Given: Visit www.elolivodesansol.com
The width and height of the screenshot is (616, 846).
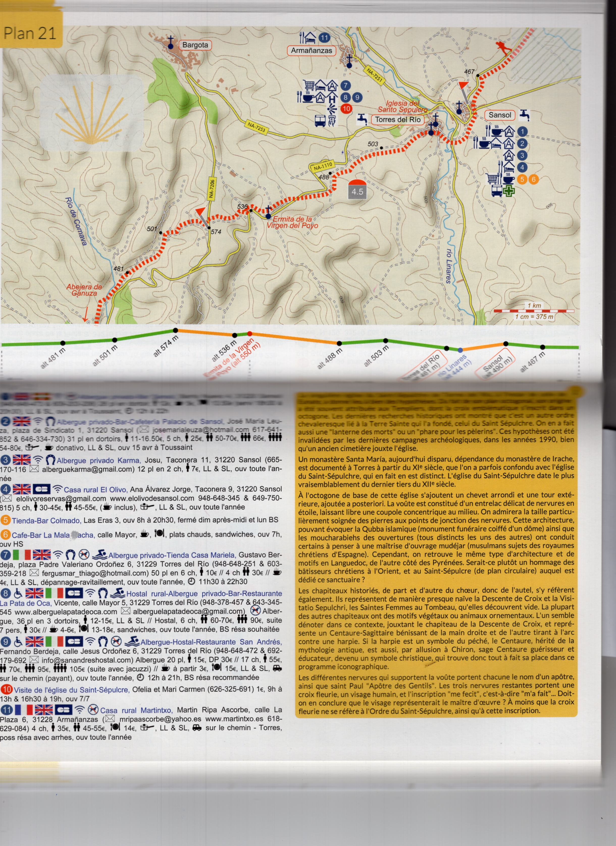Looking at the screenshot, I should (152, 498).
